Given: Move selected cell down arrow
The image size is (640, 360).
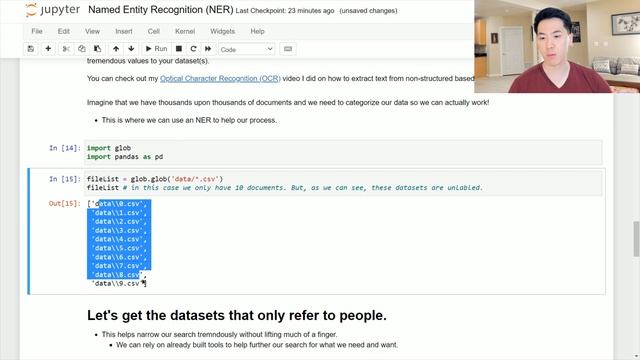Looking at the screenshot, I should (131, 49).
